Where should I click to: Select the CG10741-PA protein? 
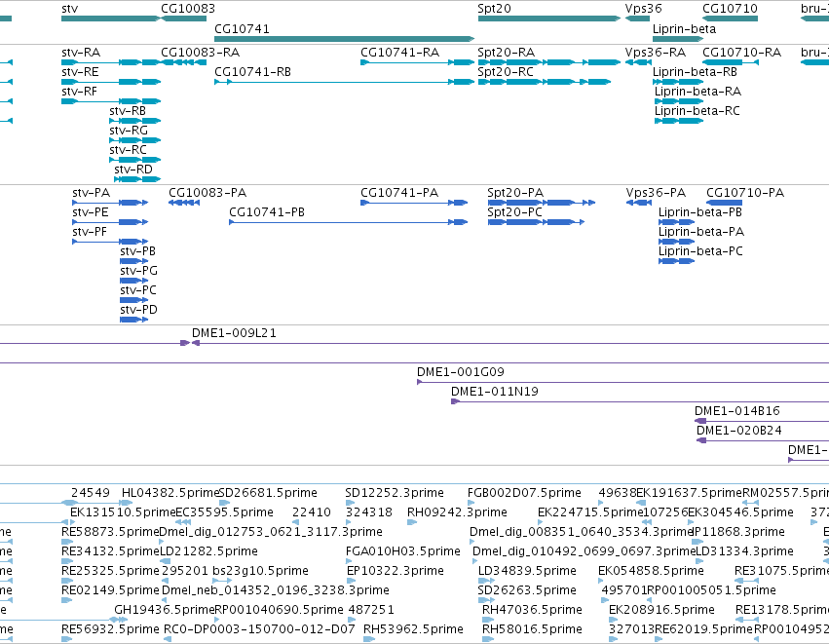point(414,203)
